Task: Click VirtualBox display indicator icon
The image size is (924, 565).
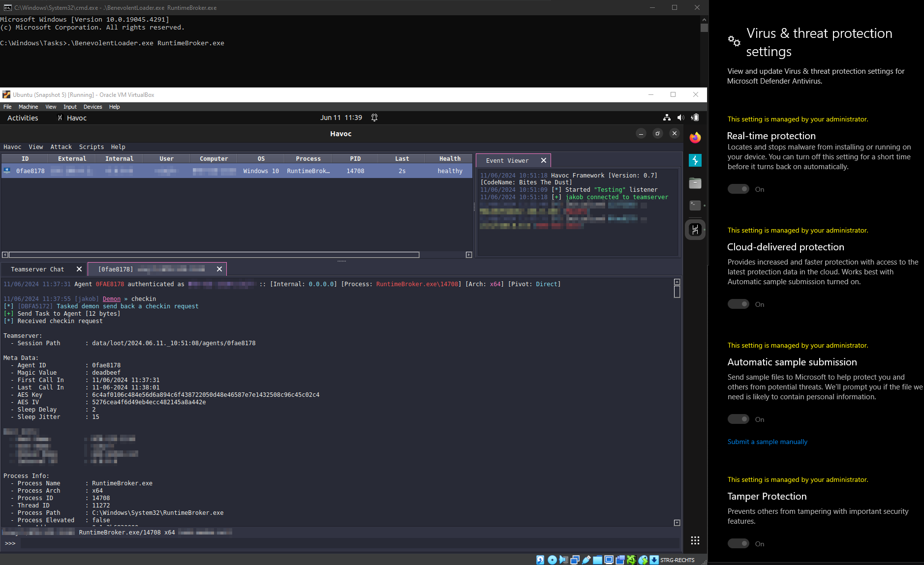Action: pyautogui.click(x=609, y=560)
